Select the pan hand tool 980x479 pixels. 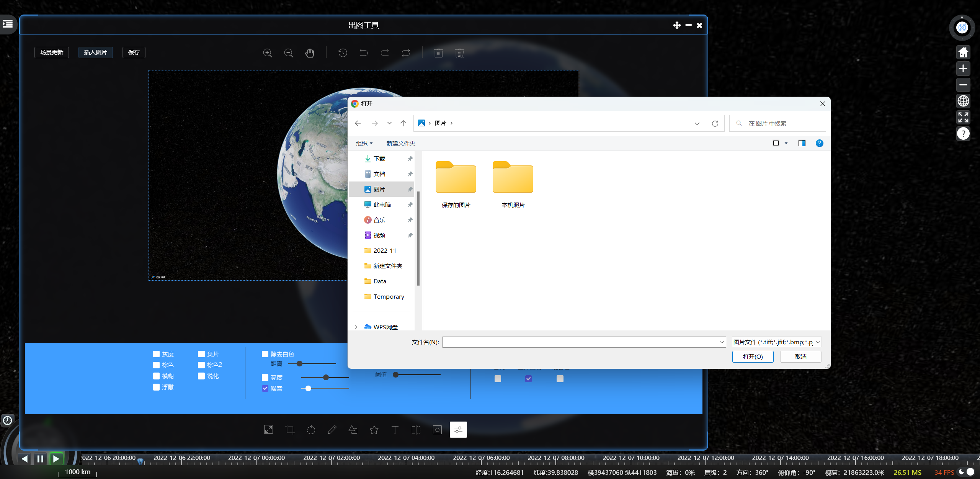[x=310, y=53]
